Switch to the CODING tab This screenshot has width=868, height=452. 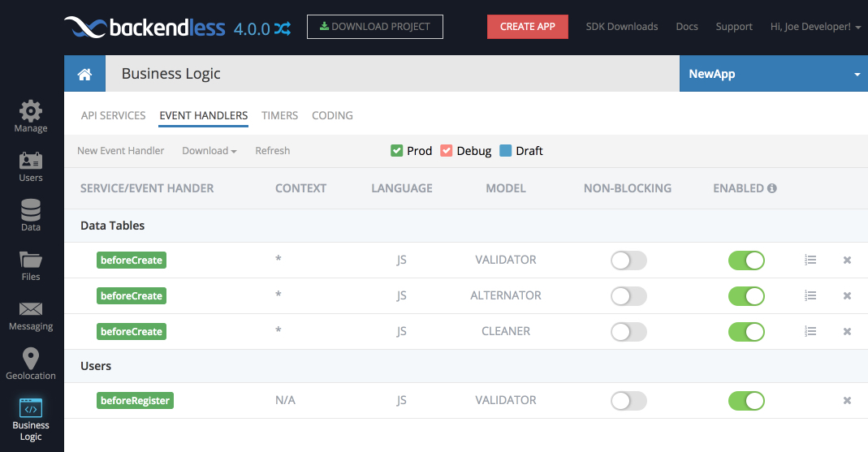(x=332, y=115)
